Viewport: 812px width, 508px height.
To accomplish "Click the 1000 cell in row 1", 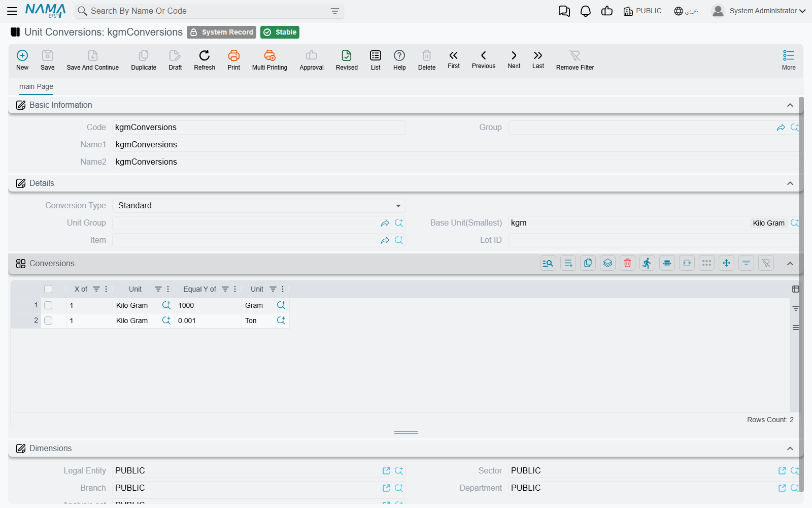I will click(208, 305).
